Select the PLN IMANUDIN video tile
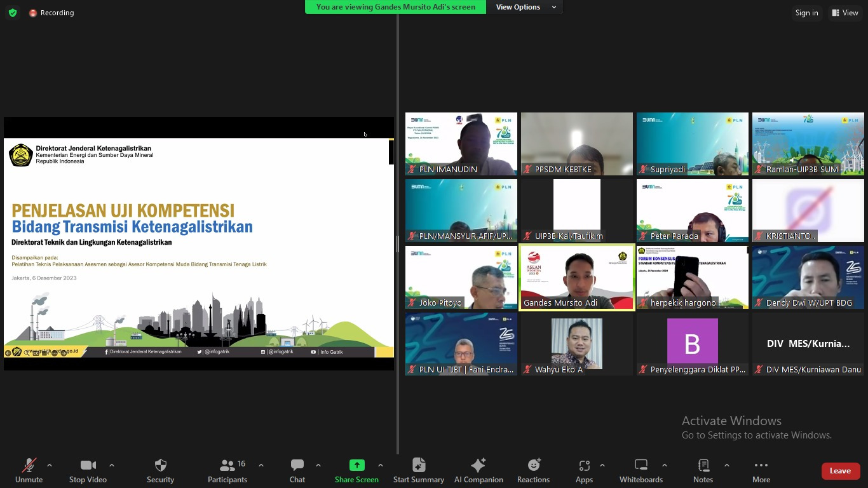 461,144
